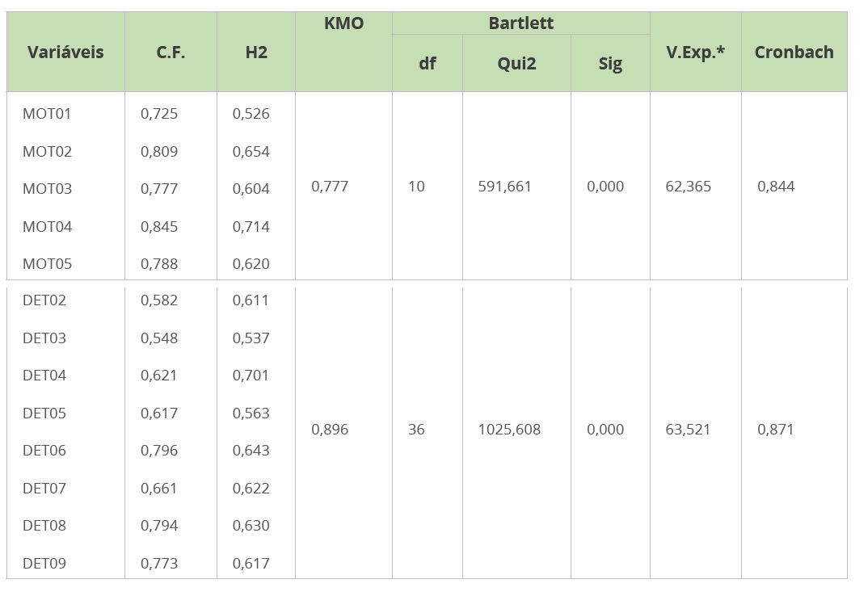Click the DET09 variable name
The width and height of the screenshot is (868, 596).
(x=44, y=564)
